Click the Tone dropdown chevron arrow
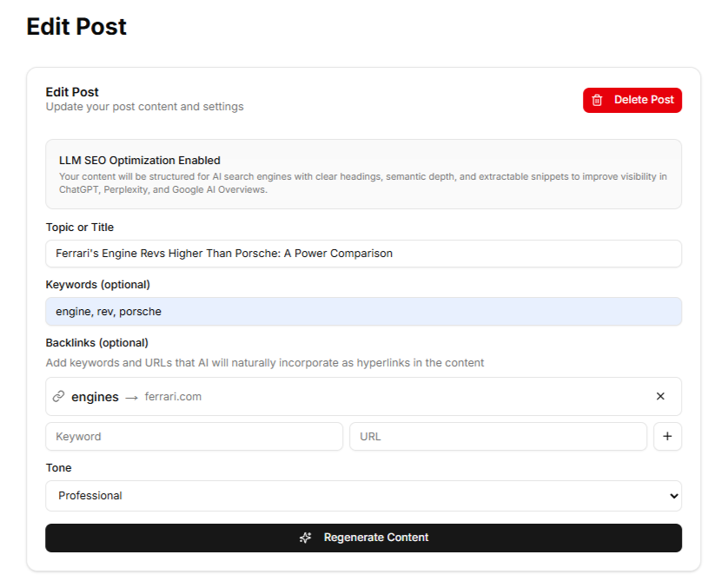Viewport: 728px width, 581px height. tap(673, 496)
